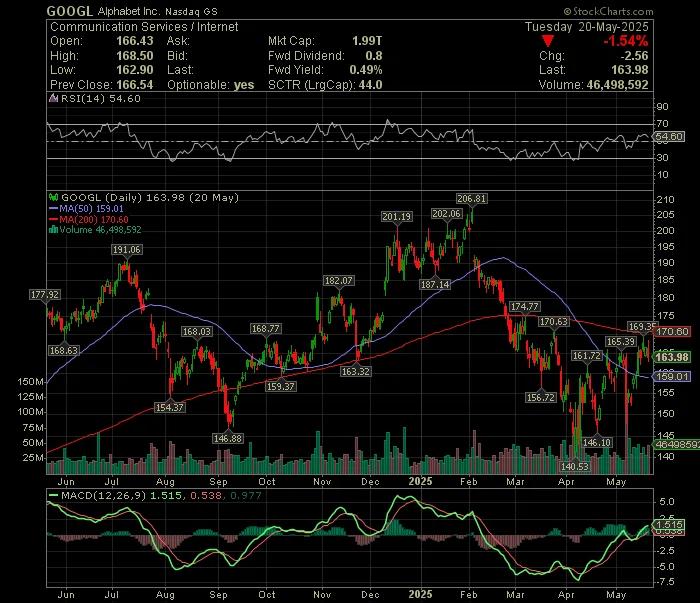Click the 146.88 September low label
The height and width of the screenshot is (603, 700).
(228, 438)
